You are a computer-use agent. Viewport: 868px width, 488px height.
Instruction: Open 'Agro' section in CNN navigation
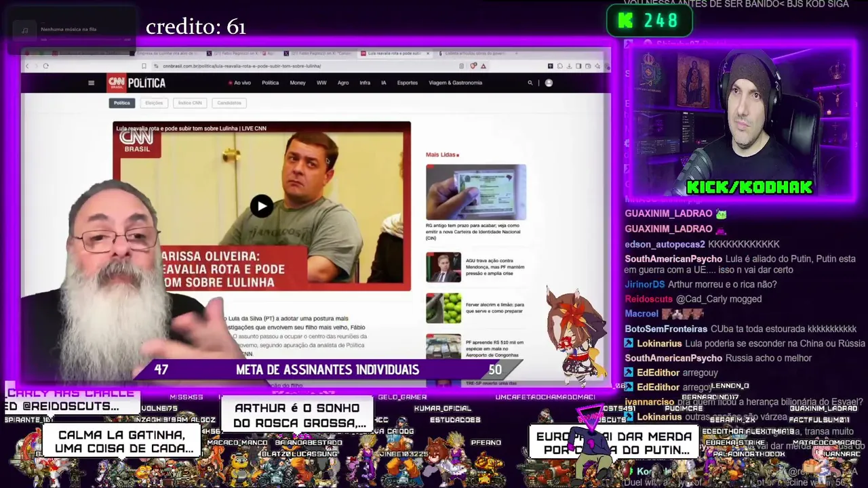[x=343, y=83]
